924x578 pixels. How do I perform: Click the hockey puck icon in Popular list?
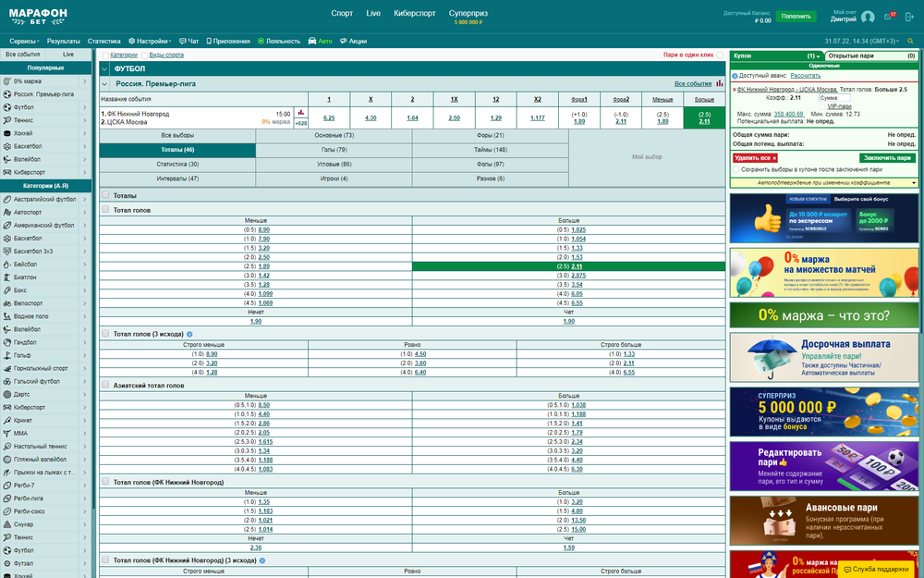tap(7, 133)
